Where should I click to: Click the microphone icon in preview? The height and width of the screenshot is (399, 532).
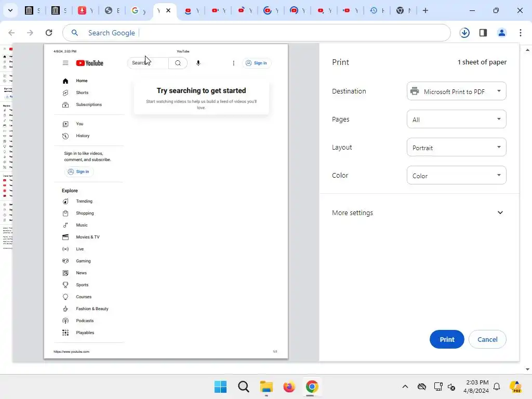click(198, 63)
